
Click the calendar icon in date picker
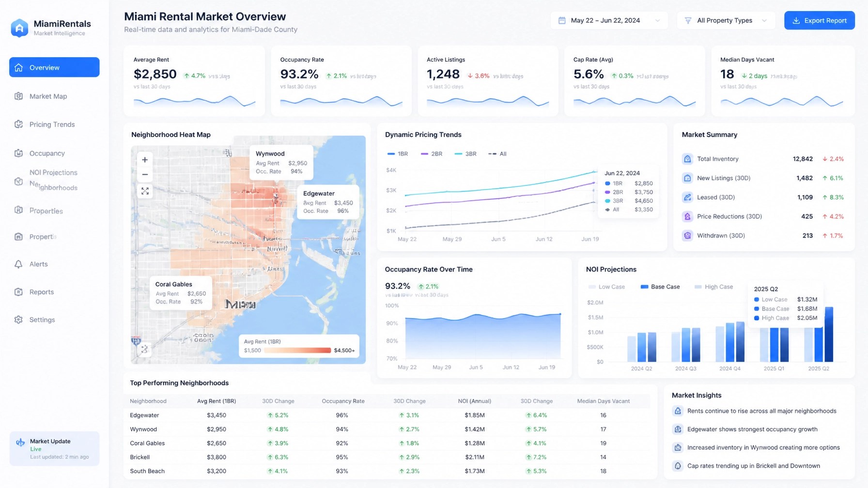coord(562,20)
